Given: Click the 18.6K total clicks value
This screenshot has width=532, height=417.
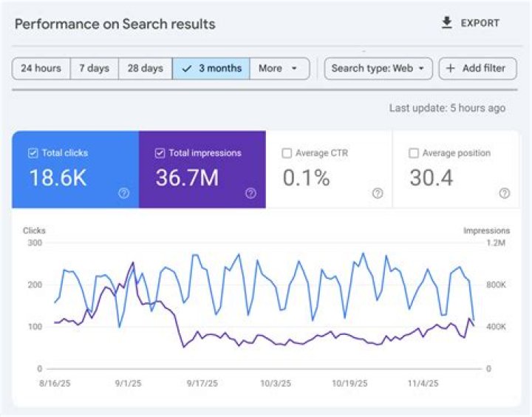Looking at the screenshot, I should [58, 178].
